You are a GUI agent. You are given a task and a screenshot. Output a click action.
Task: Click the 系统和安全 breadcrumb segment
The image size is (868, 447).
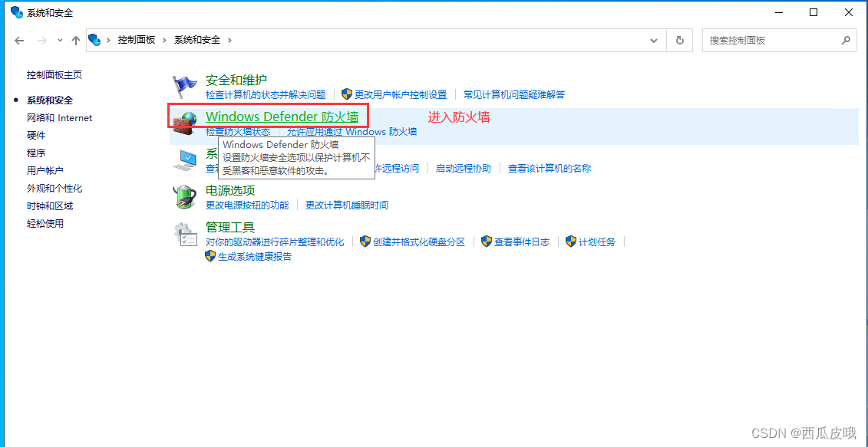(x=197, y=40)
